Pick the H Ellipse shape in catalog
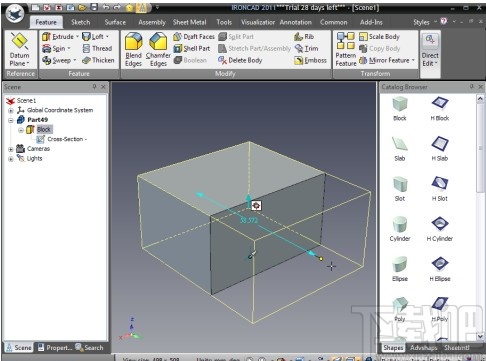The height and width of the screenshot is (361, 486). [440, 269]
